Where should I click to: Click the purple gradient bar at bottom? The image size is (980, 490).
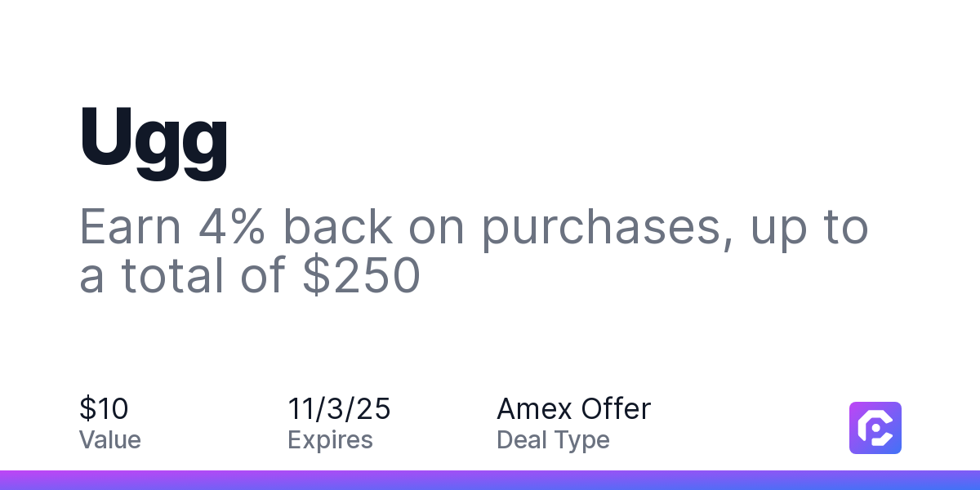pos(490,480)
